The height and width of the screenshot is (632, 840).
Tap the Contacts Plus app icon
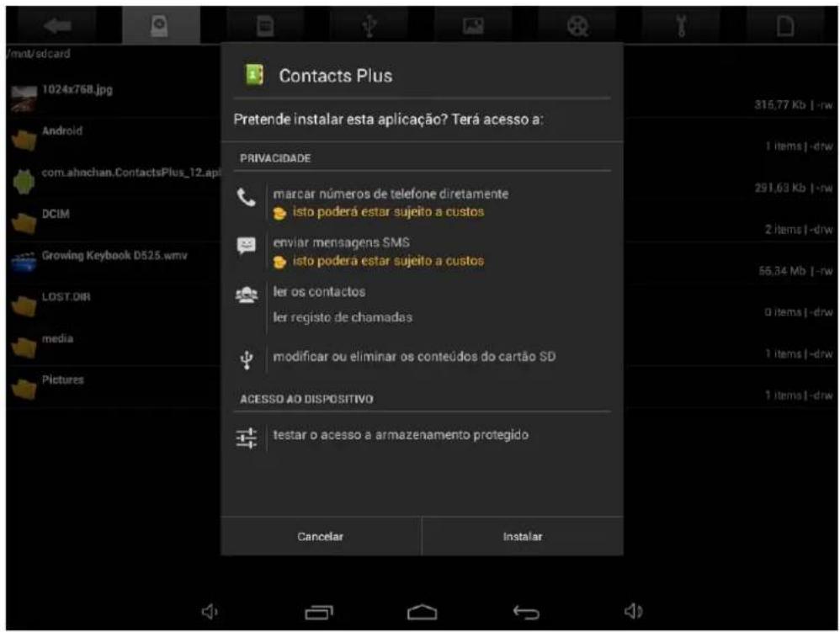pos(254,75)
